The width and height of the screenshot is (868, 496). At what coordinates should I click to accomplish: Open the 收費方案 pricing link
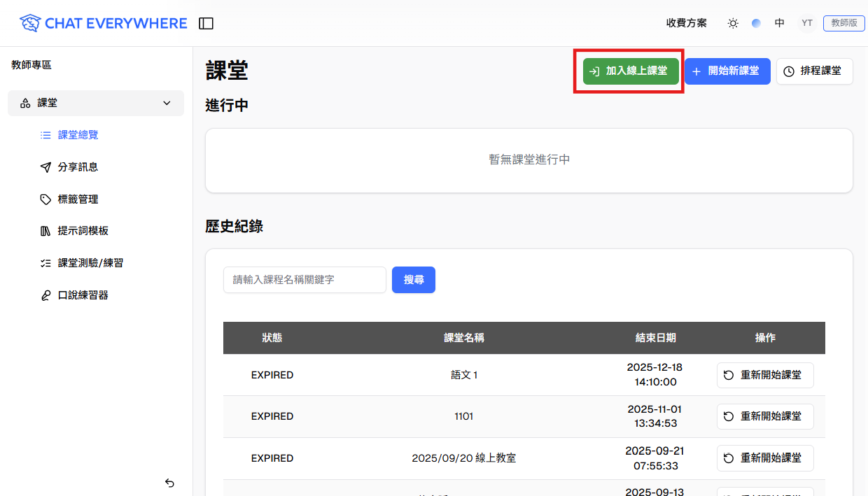(687, 23)
